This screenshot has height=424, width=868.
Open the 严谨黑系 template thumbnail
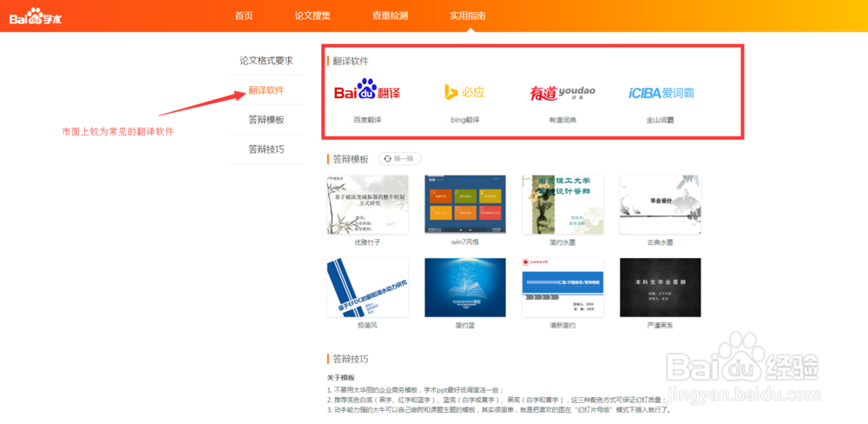pyautogui.click(x=661, y=288)
